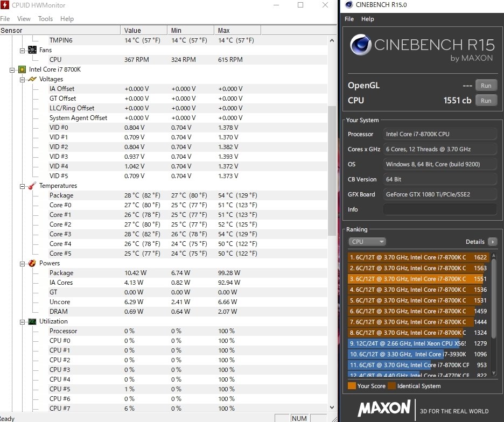This screenshot has height=422, width=504.
Task: Collapse the Powers tree node
Action: pos(22,264)
